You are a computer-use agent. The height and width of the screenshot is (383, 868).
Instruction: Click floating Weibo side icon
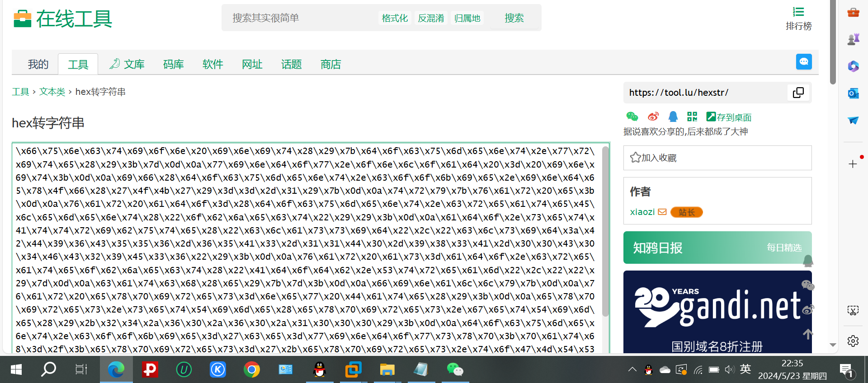(808, 310)
